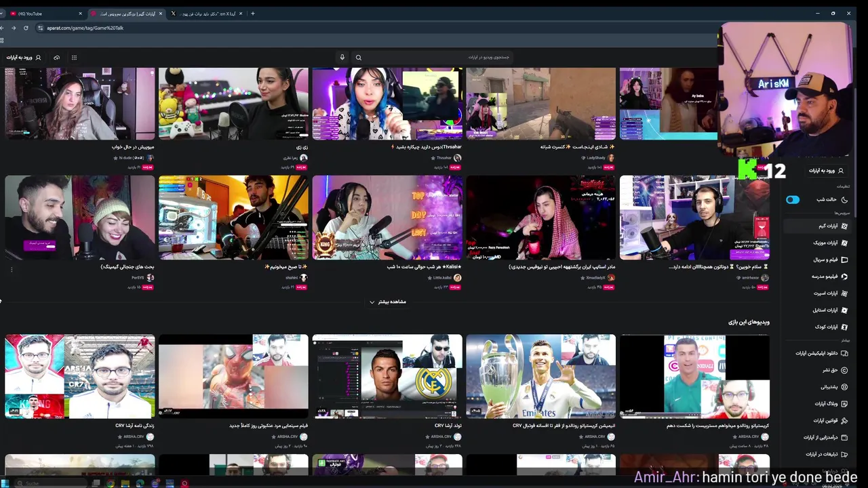Open File Explorer from the taskbar
The width and height of the screenshot is (868, 488).
(x=125, y=483)
